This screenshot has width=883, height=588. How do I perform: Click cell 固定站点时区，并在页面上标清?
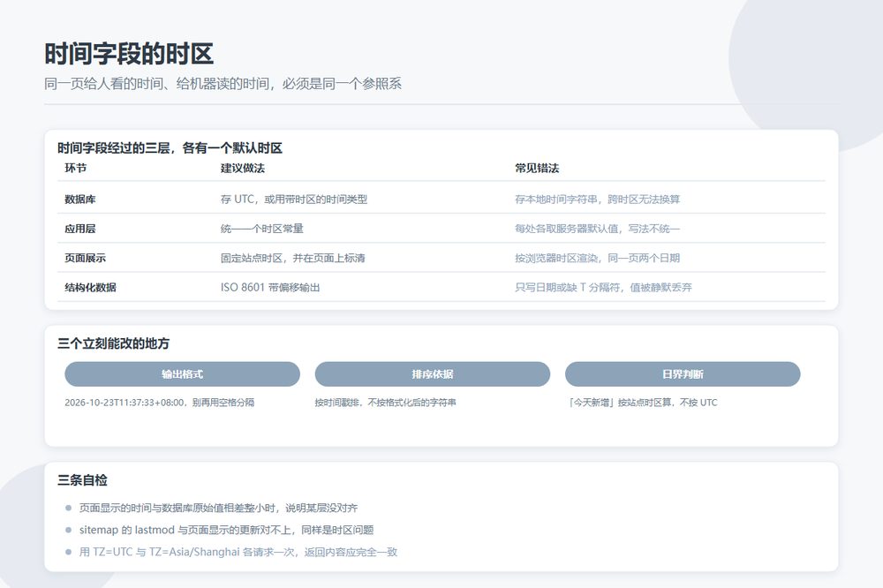(x=293, y=258)
